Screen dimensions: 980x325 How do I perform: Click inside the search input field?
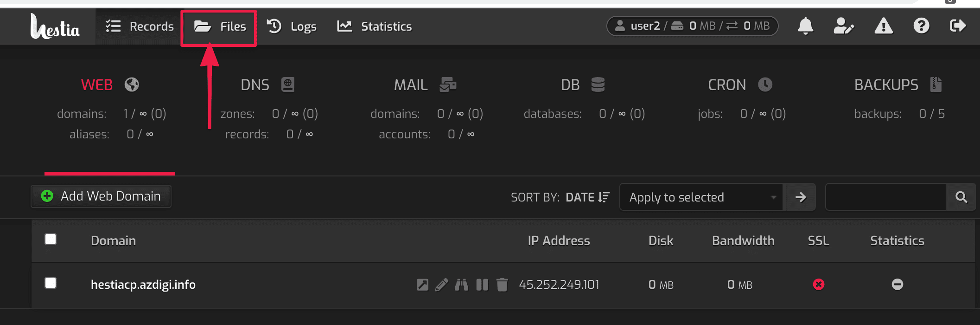click(x=885, y=197)
